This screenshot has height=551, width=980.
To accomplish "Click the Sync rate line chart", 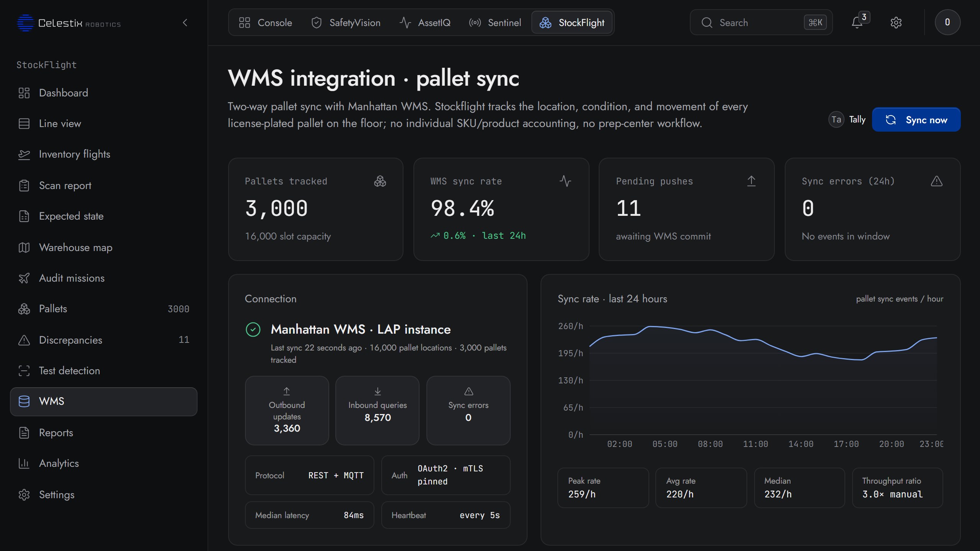I will click(763, 380).
